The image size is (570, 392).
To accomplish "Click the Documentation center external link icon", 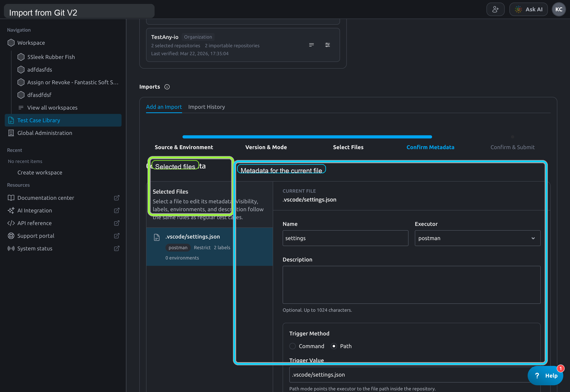I will point(117,198).
